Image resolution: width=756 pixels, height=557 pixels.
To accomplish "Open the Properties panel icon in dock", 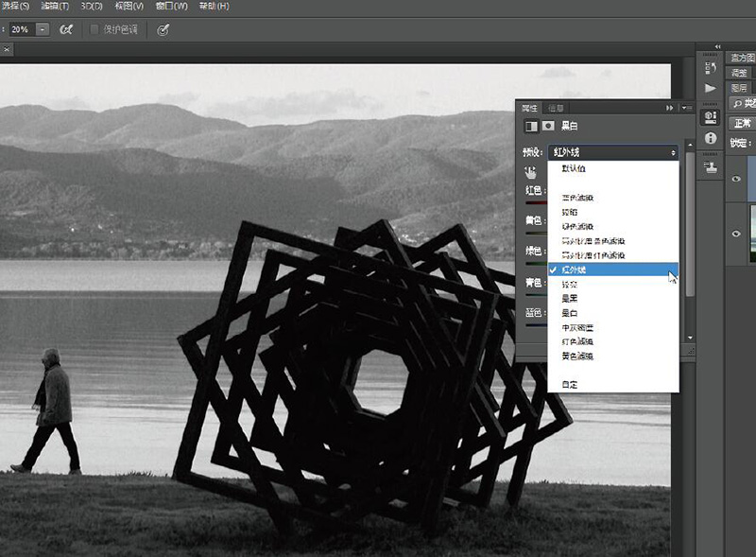I will coord(711,117).
